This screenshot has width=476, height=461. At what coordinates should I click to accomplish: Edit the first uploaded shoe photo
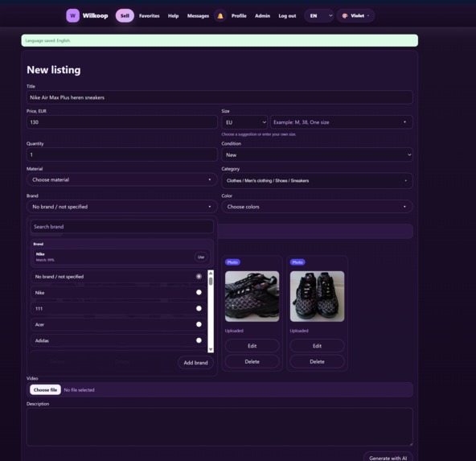click(252, 346)
